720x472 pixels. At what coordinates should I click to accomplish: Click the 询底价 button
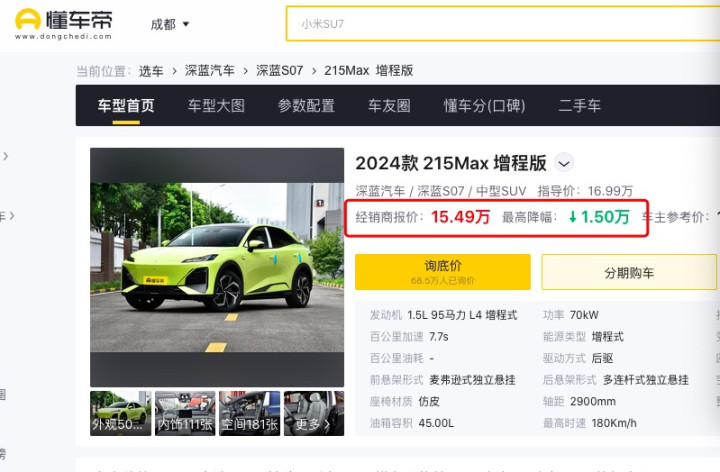[x=443, y=272]
